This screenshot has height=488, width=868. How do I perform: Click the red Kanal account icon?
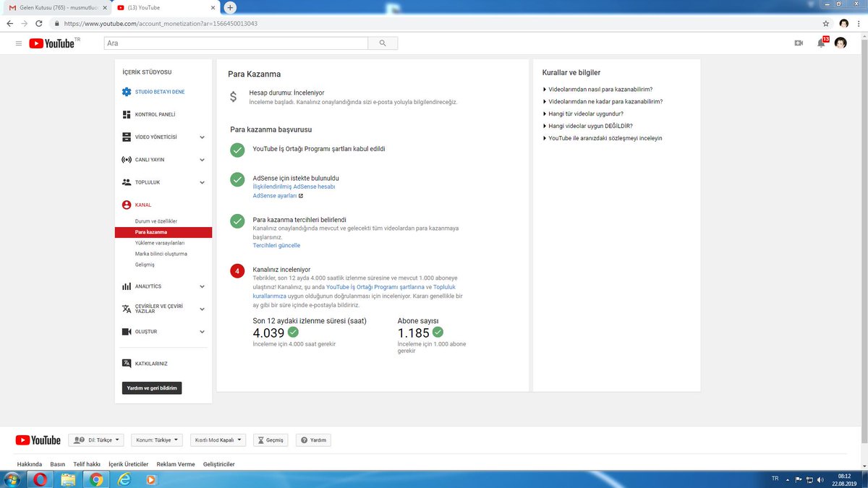point(127,205)
